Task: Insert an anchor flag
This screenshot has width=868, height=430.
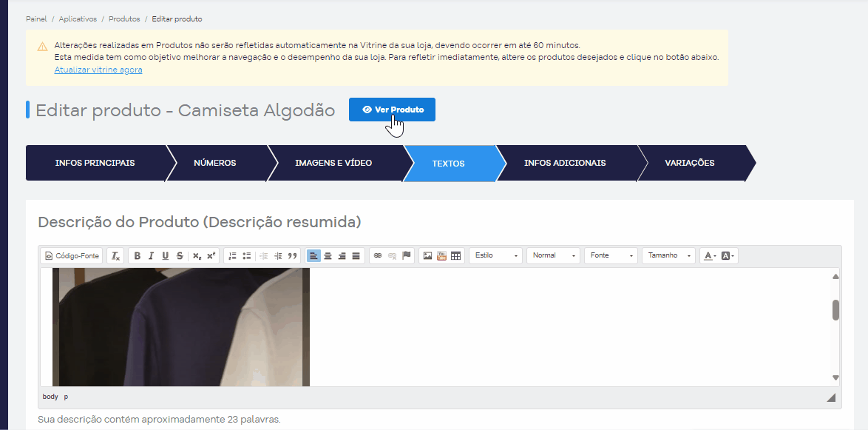Action: (407, 256)
